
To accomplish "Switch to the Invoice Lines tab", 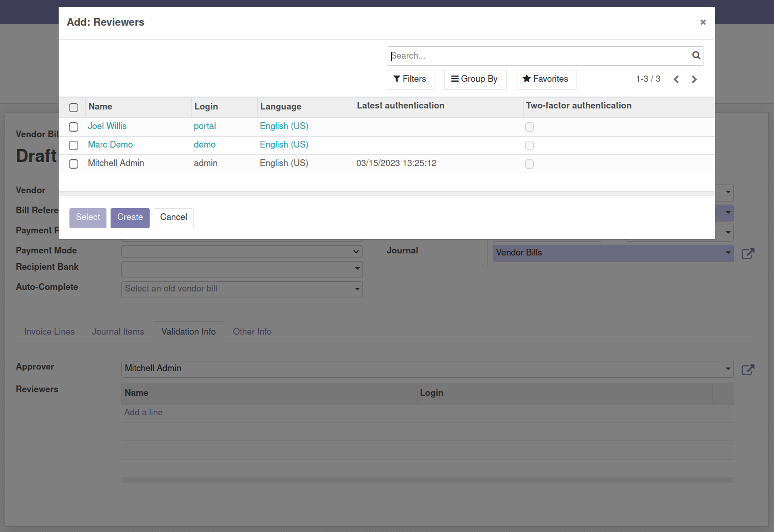I will (49, 332).
